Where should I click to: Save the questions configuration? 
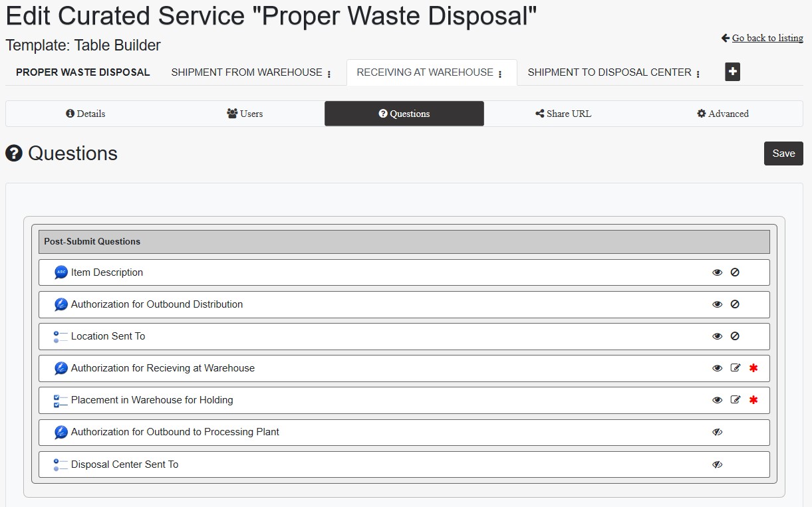pyautogui.click(x=783, y=153)
